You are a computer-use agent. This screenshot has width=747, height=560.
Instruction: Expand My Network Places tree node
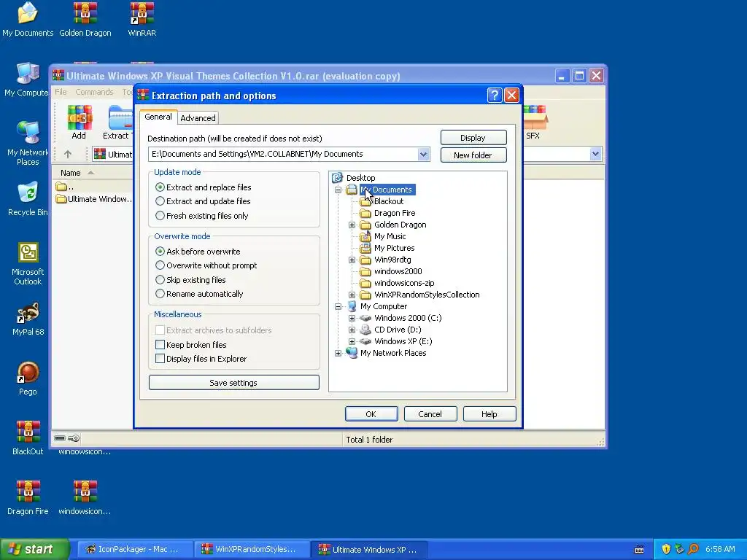(x=338, y=354)
